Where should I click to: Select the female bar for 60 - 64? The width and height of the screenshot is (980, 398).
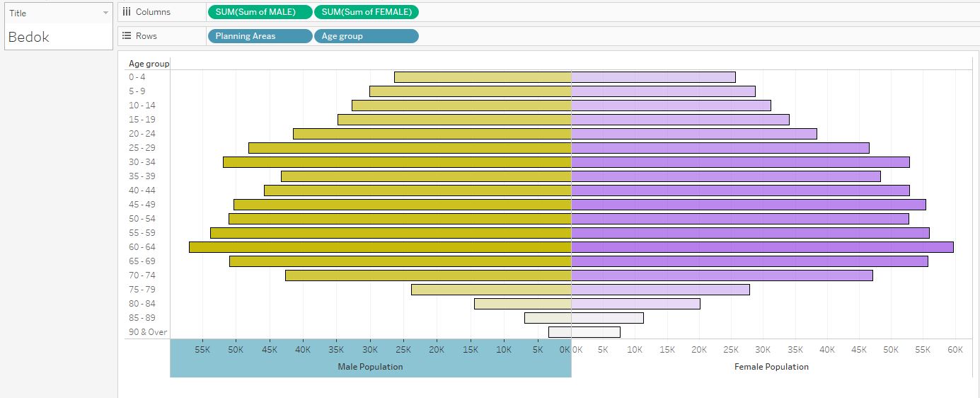pos(762,247)
